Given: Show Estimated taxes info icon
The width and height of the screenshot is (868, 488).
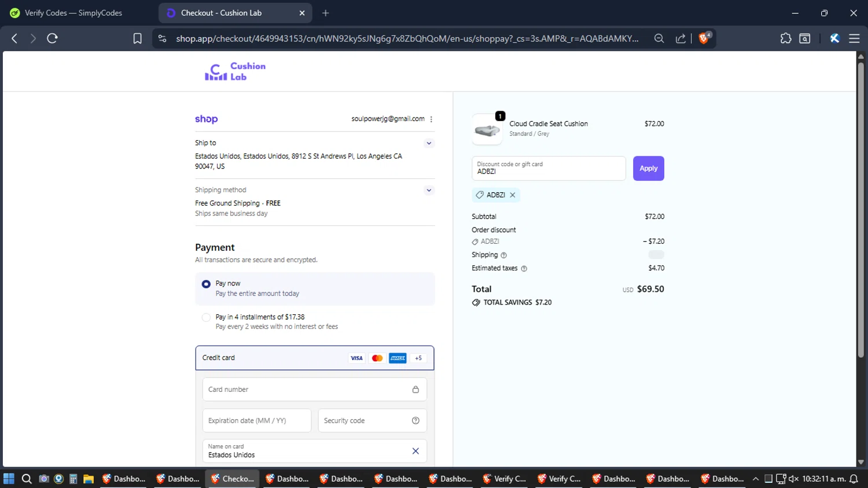Looking at the screenshot, I should [524, 269].
